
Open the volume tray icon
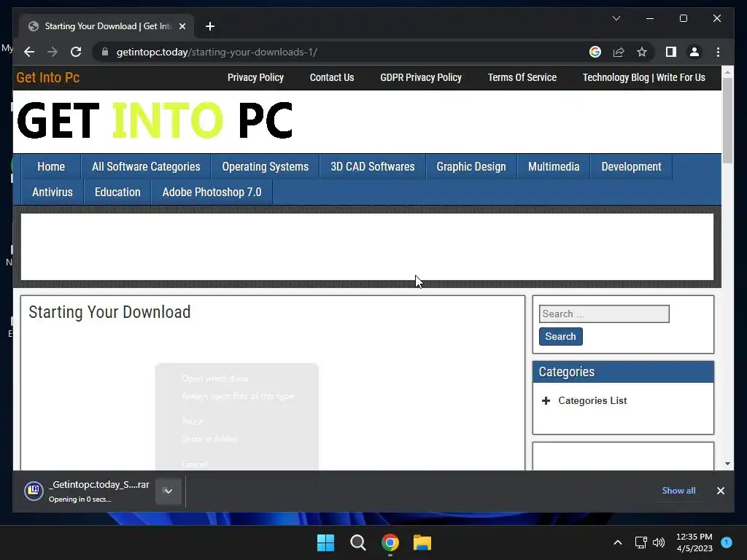click(659, 542)
